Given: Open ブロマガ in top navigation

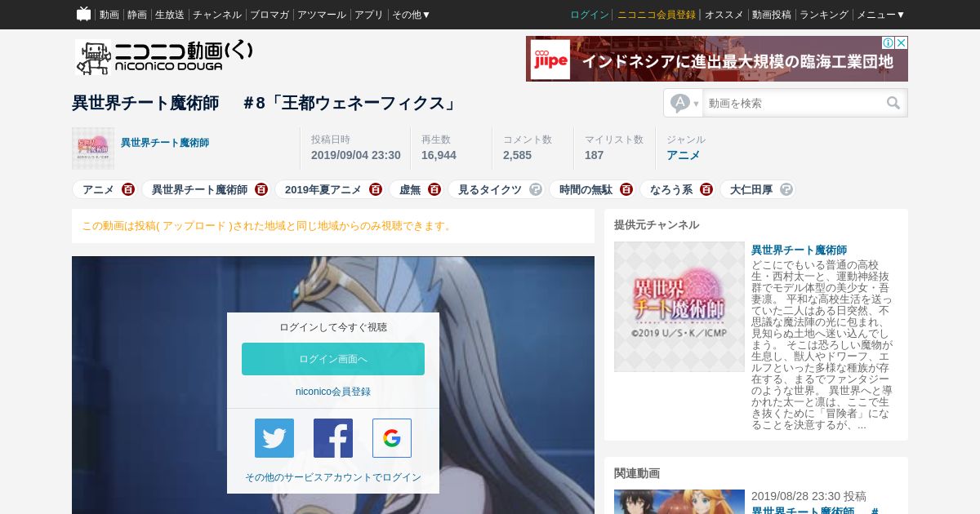Looking at the screenshot, I should tap(269, 15).
